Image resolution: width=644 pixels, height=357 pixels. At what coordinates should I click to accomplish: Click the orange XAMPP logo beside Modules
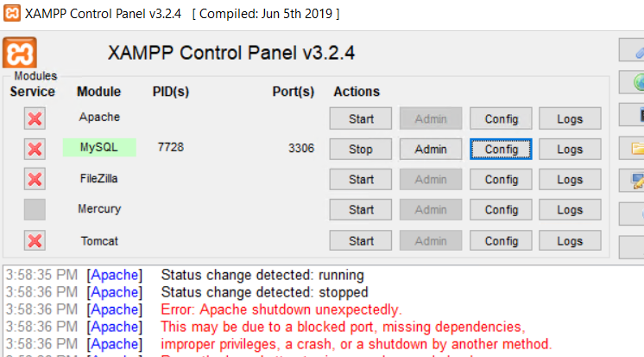pos(20,53)
